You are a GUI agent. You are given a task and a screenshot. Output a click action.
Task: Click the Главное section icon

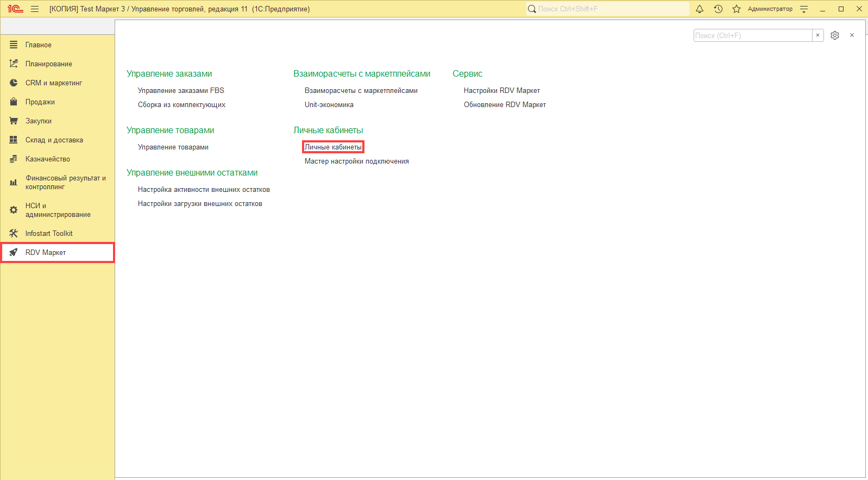coord(14,45)
